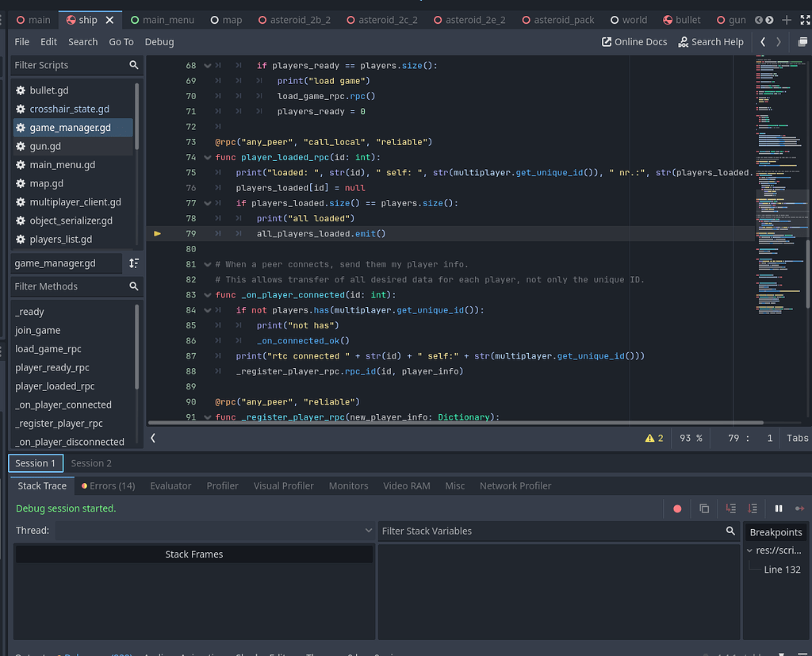This screenshot has width=812, height=656.
Task: Select the Step Into debugger icon
Action: pos(730,508)
